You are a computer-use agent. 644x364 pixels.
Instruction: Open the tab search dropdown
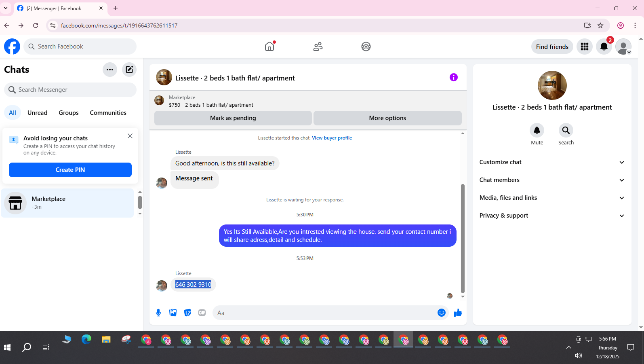click(6, 8)
